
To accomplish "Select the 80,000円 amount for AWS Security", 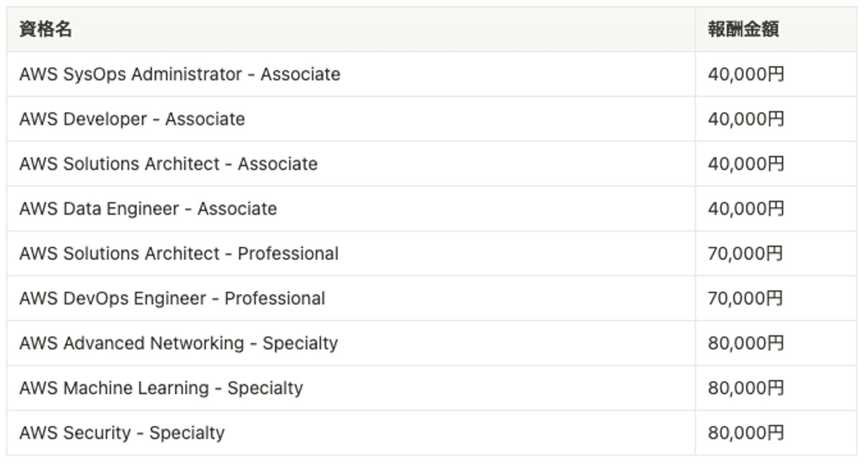I will (746, 432).
